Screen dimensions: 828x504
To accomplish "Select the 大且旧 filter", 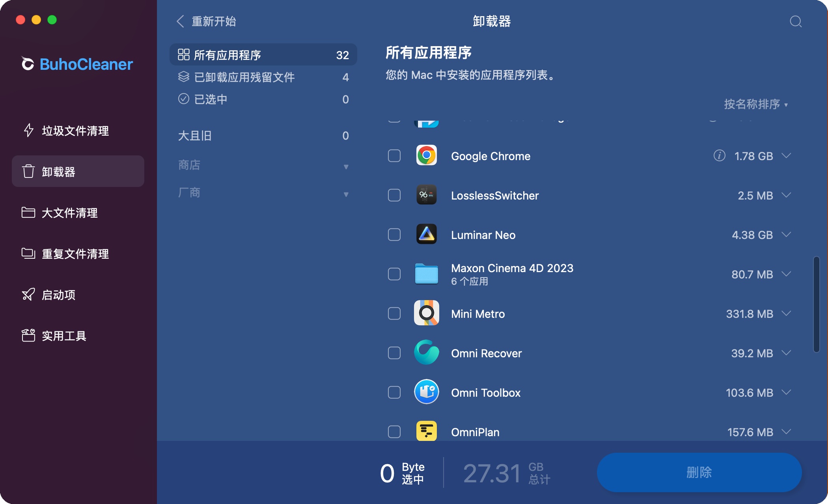I will click(263, 136).
